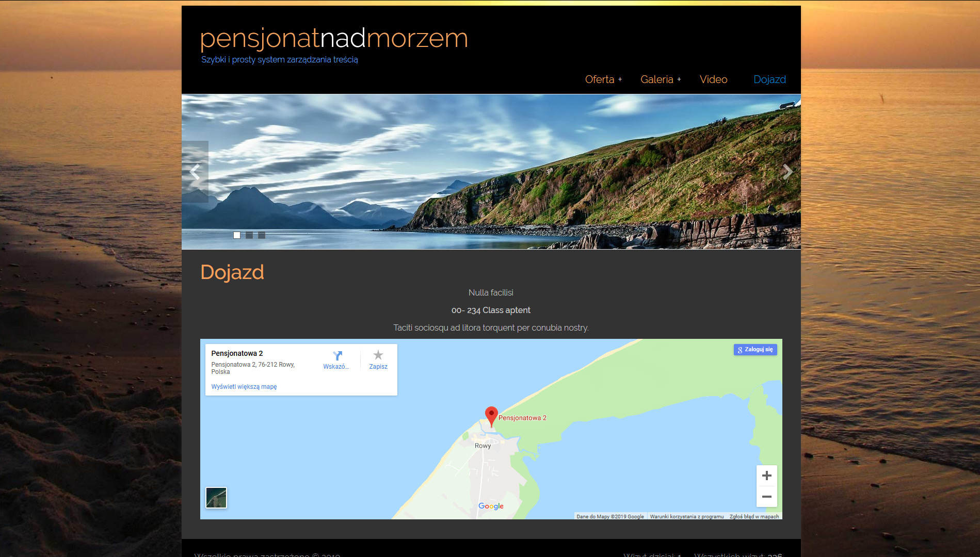
Task: Click the red map pin marker
Action: pos(491,415)
